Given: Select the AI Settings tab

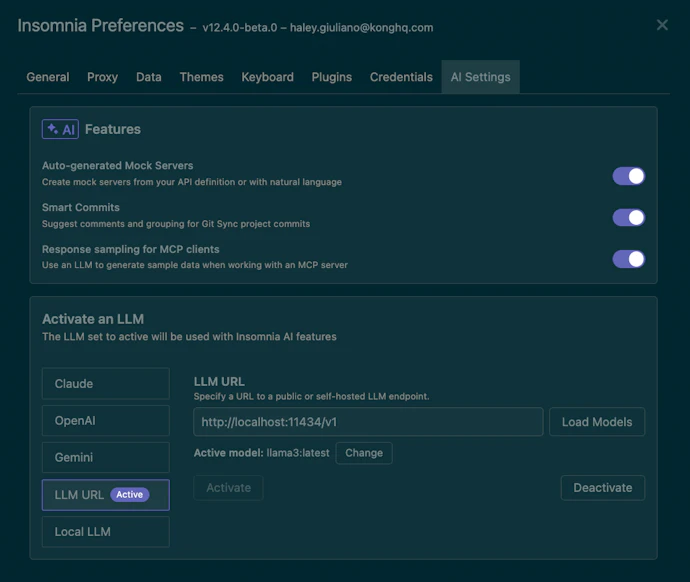Looking at the screenshot, I should click(x=481, y=77).
